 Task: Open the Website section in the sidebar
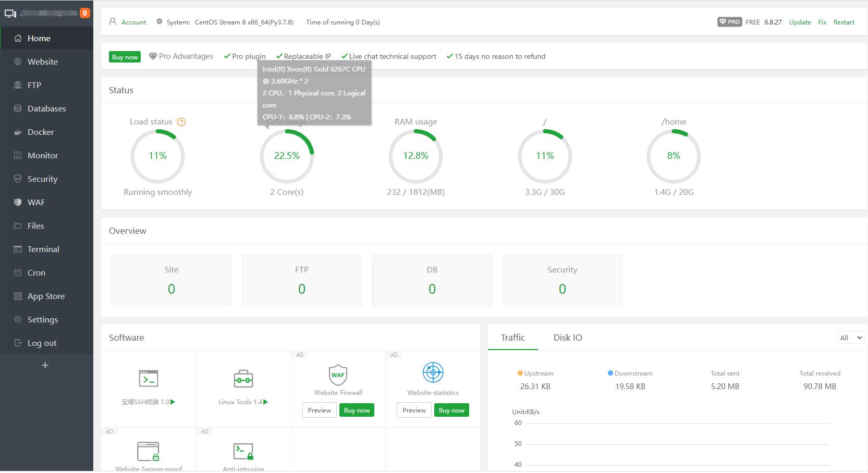coord(46,61)
